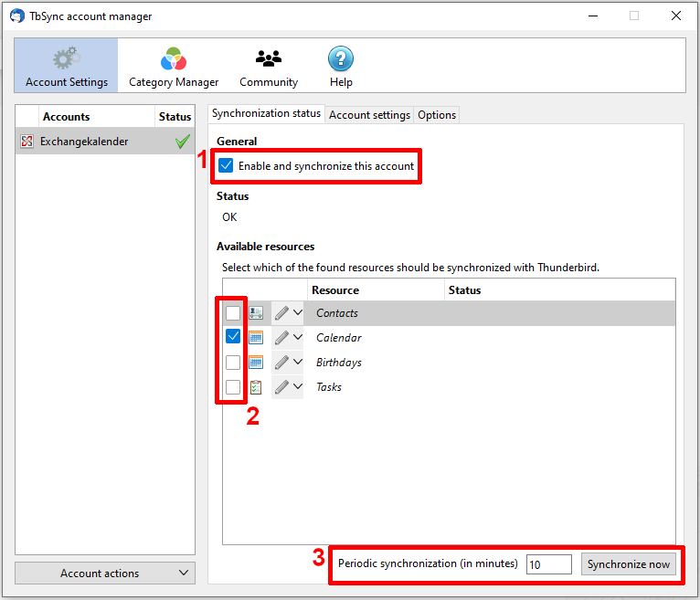Expand access mode dropdown for Contacts
This screenshot has width=700, height=600.
pyautogui.click(x=298, y=312)
